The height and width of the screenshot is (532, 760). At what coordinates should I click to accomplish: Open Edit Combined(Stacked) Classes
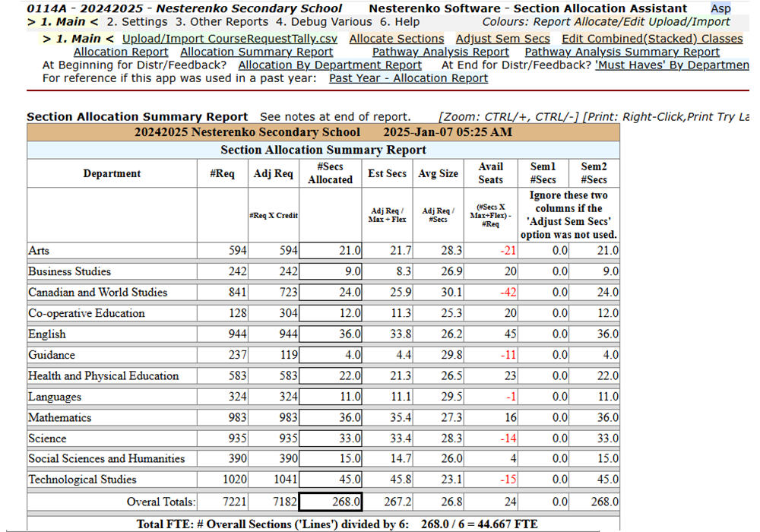point(652,39)
